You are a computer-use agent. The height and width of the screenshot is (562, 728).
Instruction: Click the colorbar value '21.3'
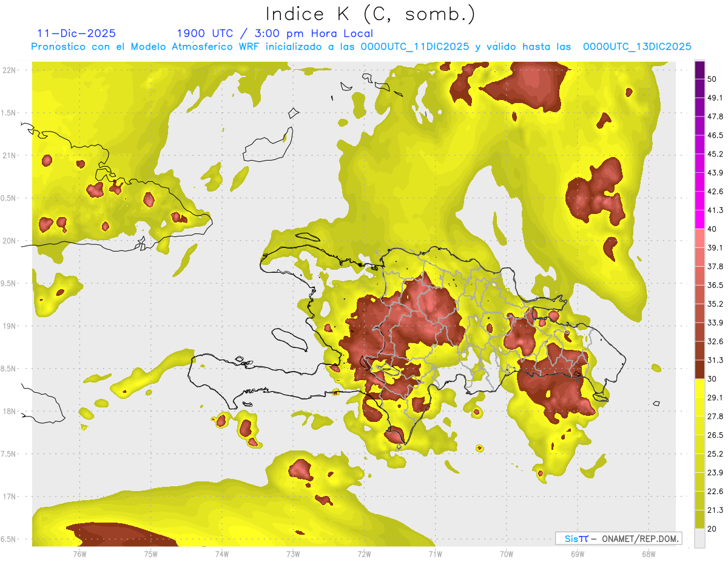[x=715, y=510]
